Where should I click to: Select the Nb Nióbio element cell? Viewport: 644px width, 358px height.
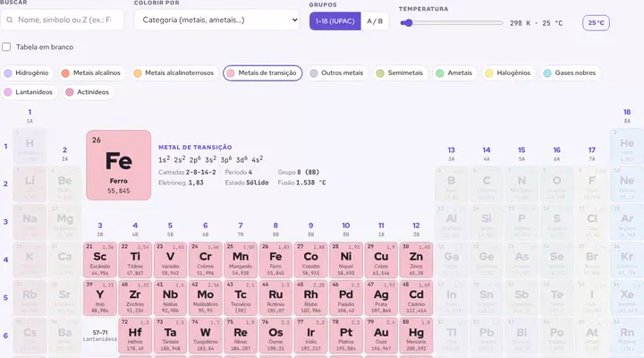tap(170, 298)
